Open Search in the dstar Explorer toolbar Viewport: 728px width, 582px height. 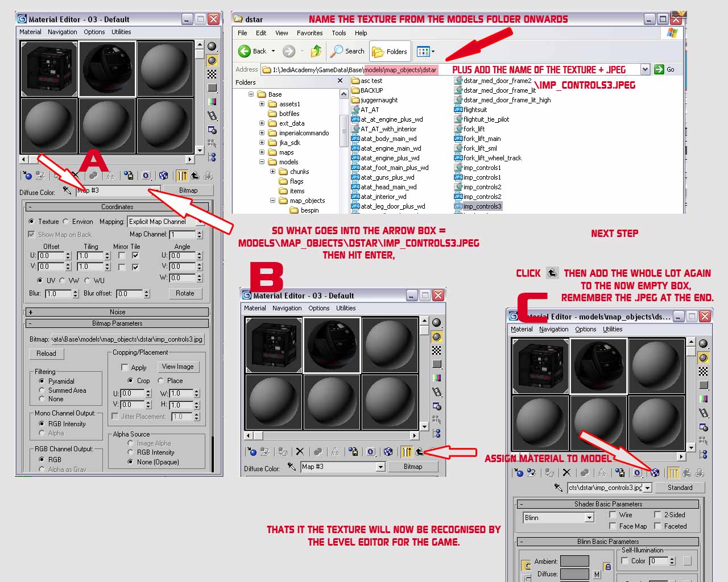[348, 51]
